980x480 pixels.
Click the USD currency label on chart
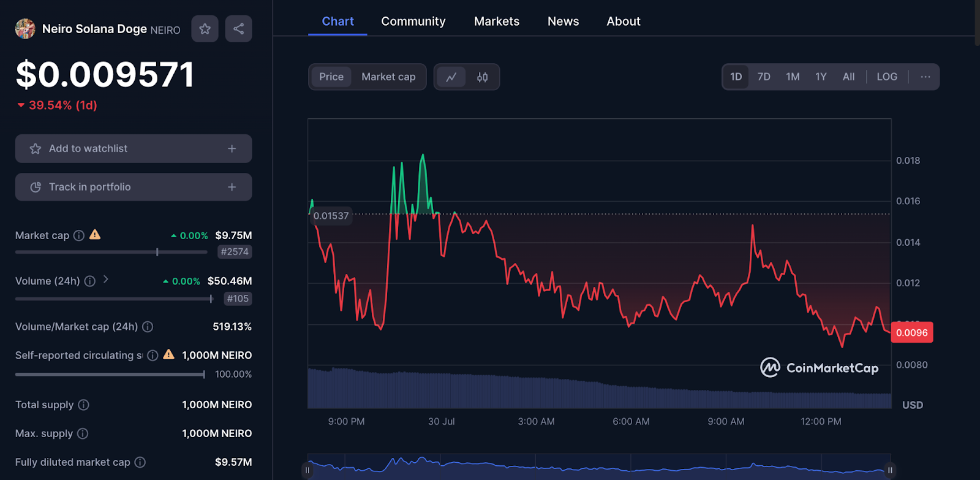[x=913, y=405]
